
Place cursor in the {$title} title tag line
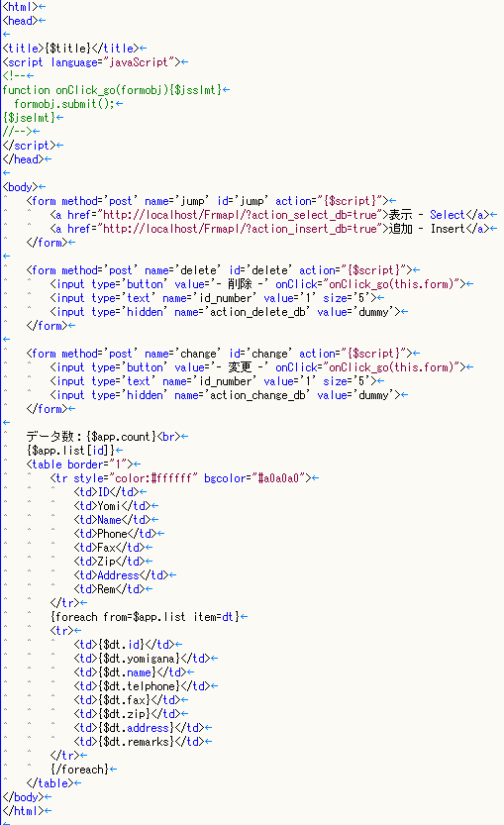(71, 49)
